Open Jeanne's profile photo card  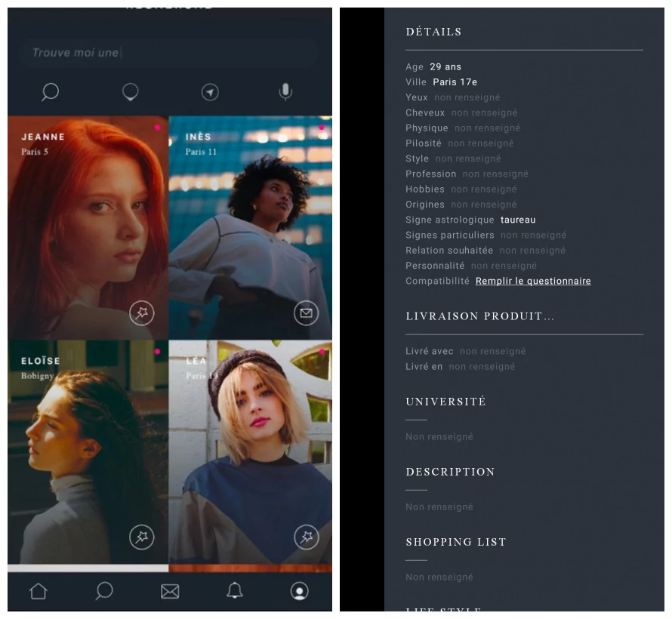point(88,227)
